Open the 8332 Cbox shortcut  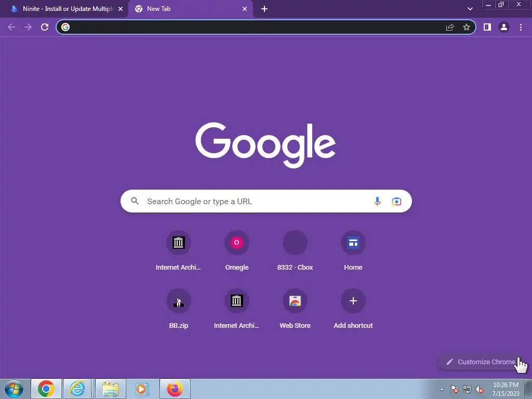coord(295,251)
